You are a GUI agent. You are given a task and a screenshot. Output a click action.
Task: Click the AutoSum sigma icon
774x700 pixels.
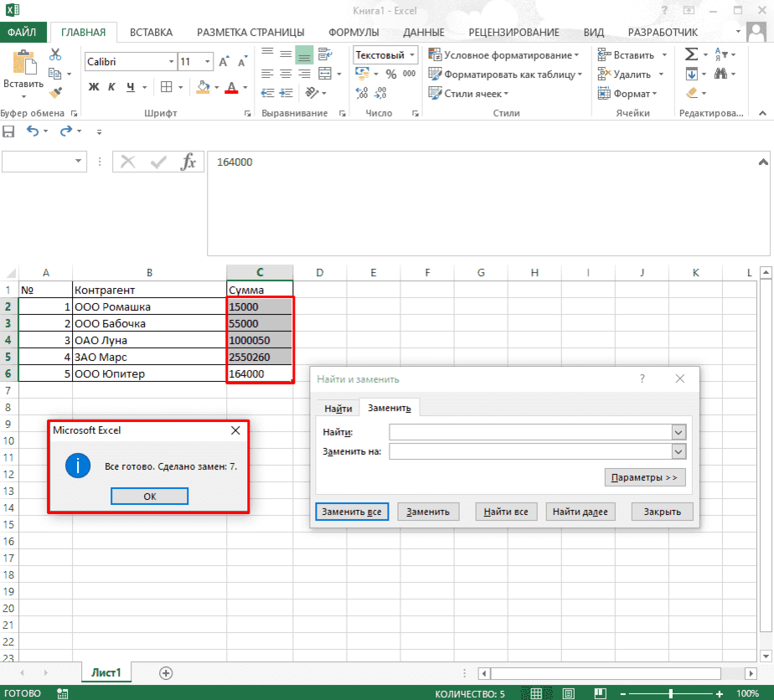[691, 54]
